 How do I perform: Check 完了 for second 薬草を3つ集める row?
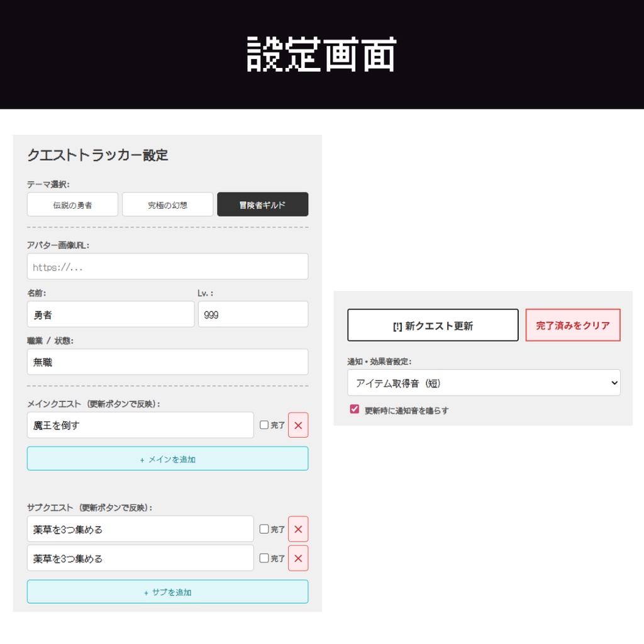click(x=264, y=558)
